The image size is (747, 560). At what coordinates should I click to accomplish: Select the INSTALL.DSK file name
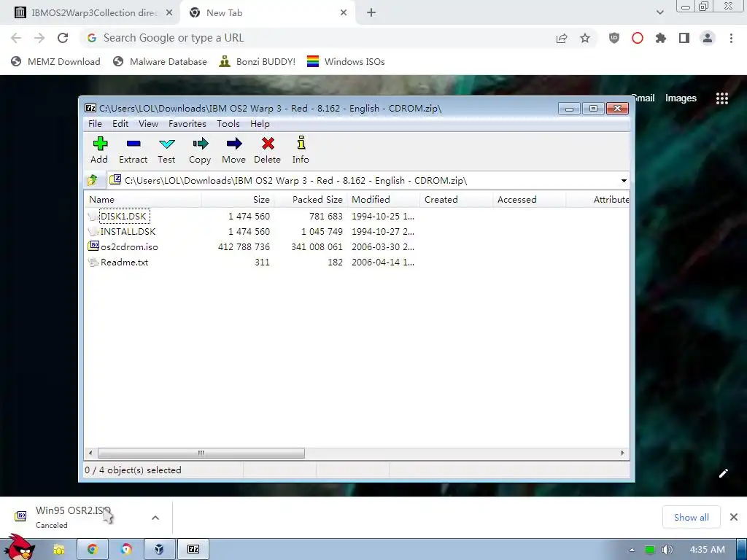pyautogui.click(x=128, y=231)
